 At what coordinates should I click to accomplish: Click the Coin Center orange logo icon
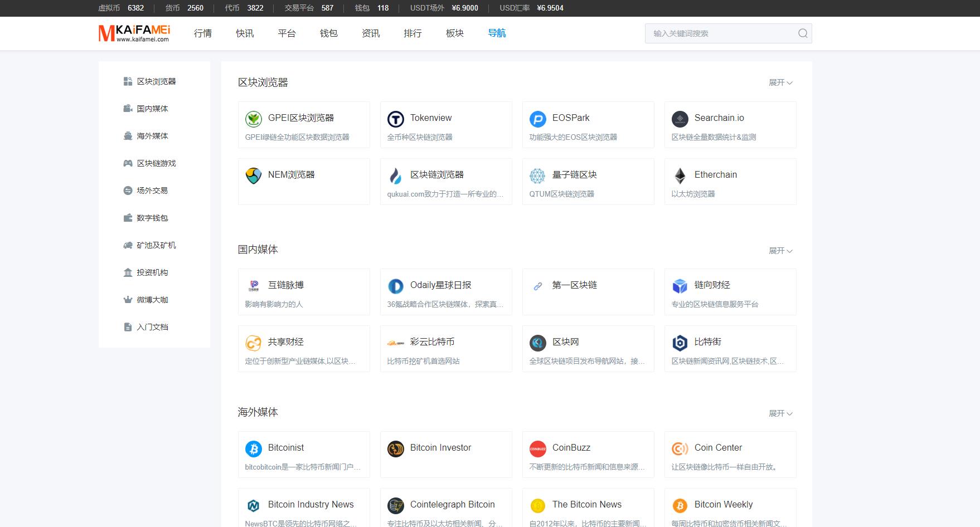(x=680, y=449)
